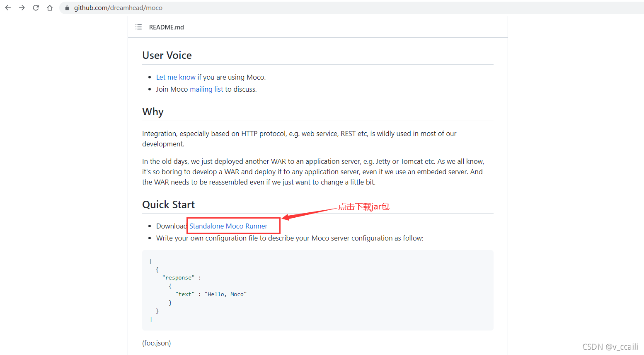Go back with the browser back arrow
The height and width of the screenshot is (355, 644).
point(8,8)
